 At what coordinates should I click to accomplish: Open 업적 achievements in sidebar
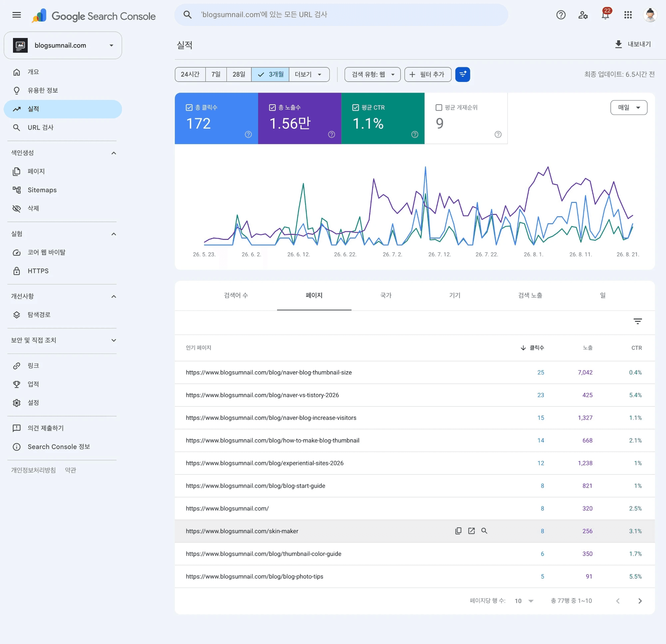(x=63, y=384)
